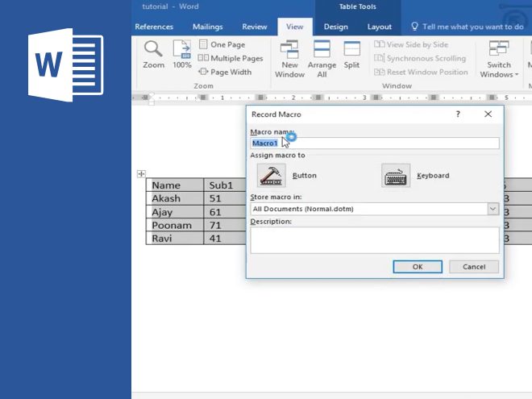Assign macro to Button hammer icon

coord(271,175)
